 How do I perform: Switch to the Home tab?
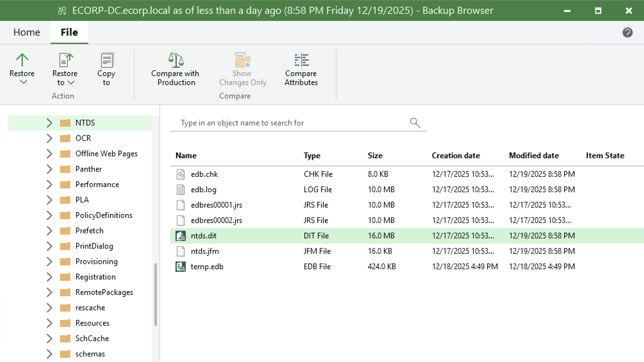coord(26,32)
